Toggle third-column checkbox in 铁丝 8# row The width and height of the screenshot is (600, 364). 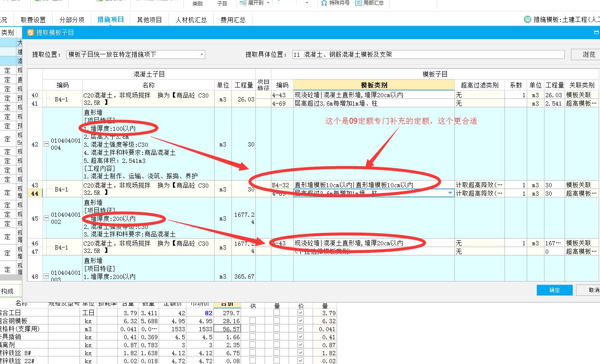300,353
